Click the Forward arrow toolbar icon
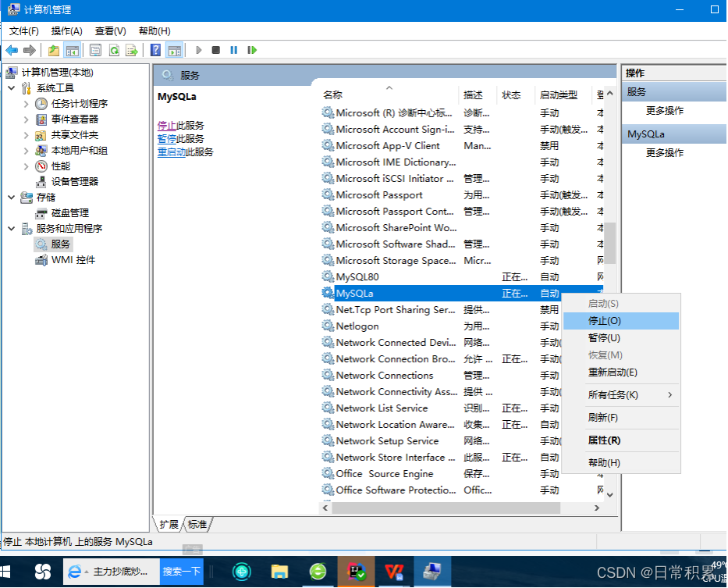 pyautogui.click(x=29, y=50)
